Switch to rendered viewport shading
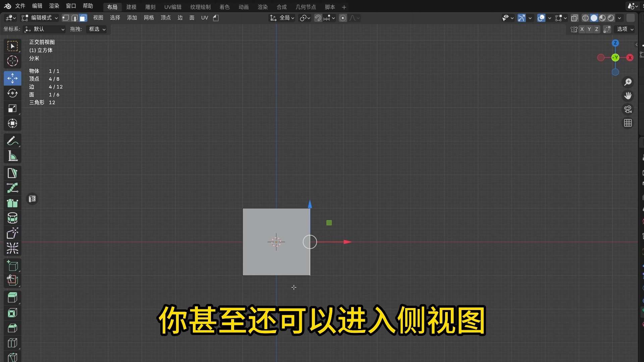The height and width of the screenshot is (362, 644). 611,18
